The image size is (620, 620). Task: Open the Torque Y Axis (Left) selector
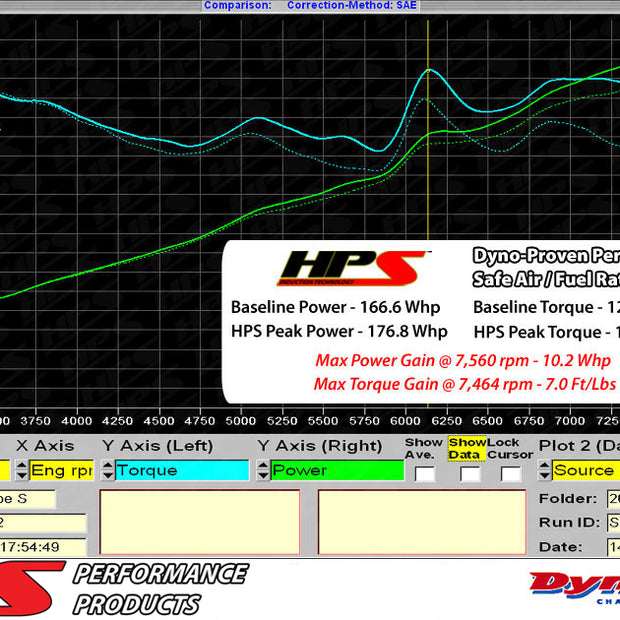(182, 470)
